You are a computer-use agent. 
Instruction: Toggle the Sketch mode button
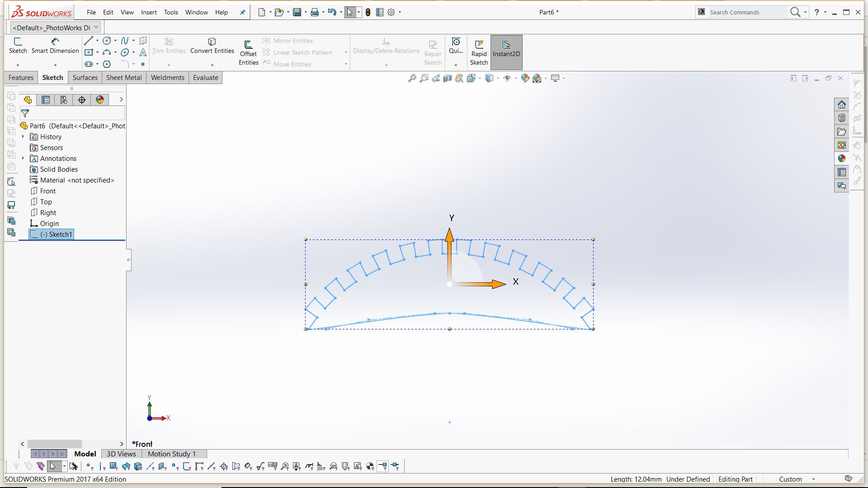tap(18, 46)
